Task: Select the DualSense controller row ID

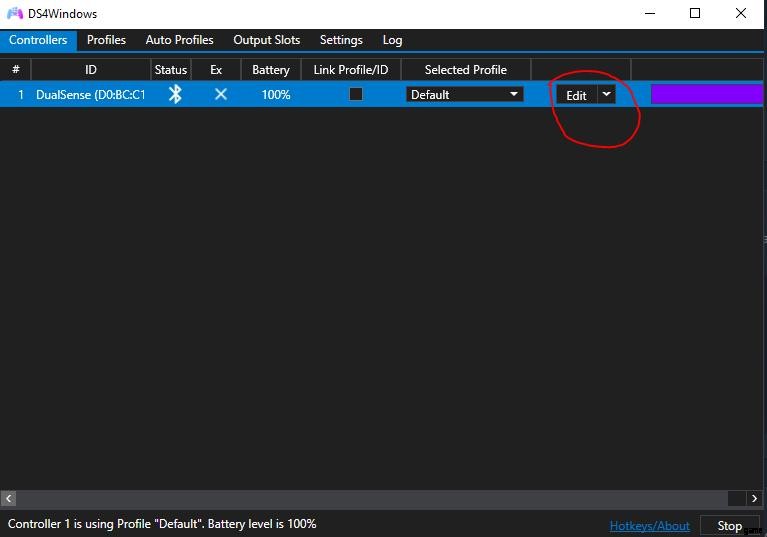Action: tap(90, 95)
